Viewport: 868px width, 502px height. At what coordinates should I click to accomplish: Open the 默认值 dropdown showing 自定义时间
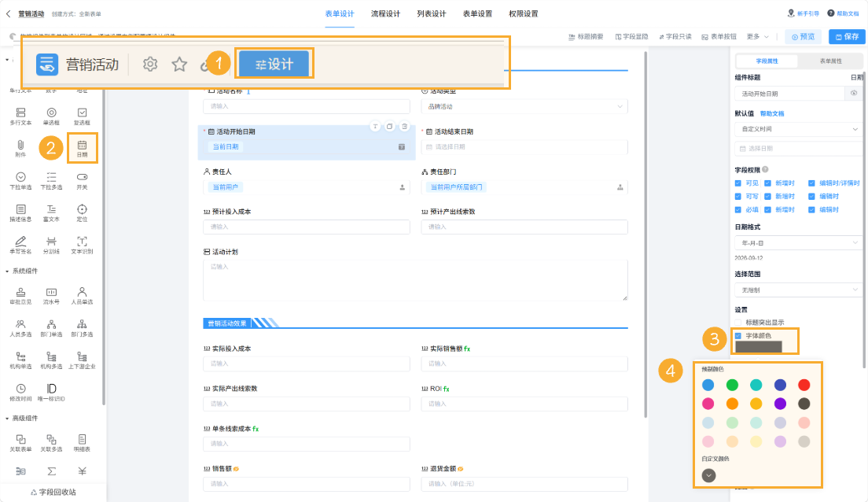point(798,129)
